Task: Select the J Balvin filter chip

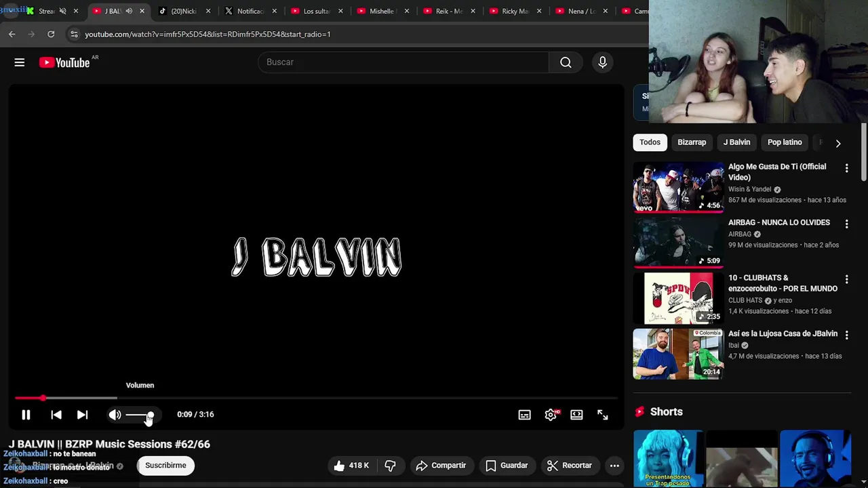Action: click(736, 142)
